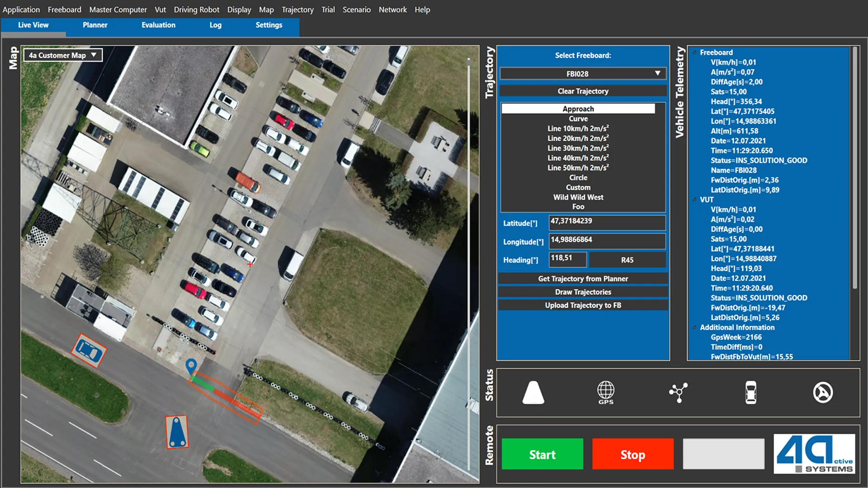Click the blue location pin on map
Viewport: 868px width, 488px height.
point(191,365)
